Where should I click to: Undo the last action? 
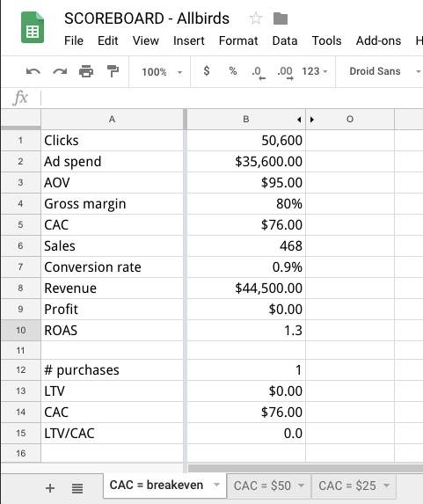click(x=33, y=71)
